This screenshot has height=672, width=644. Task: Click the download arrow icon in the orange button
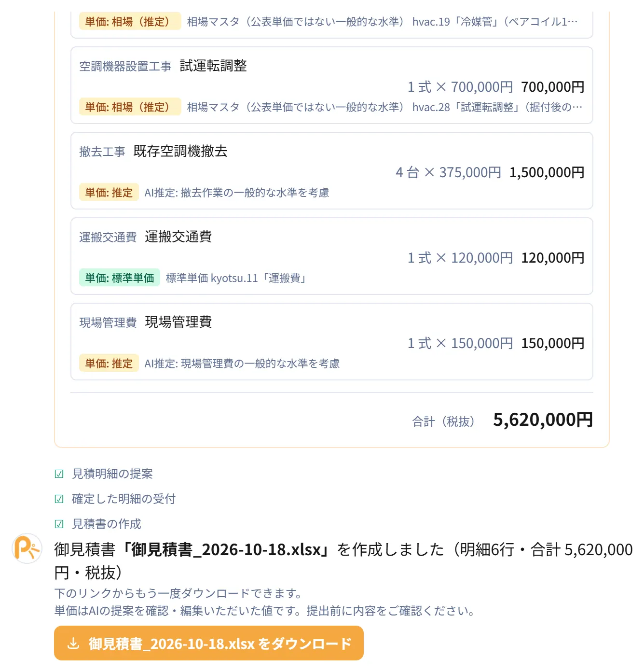tap(73, 644)
